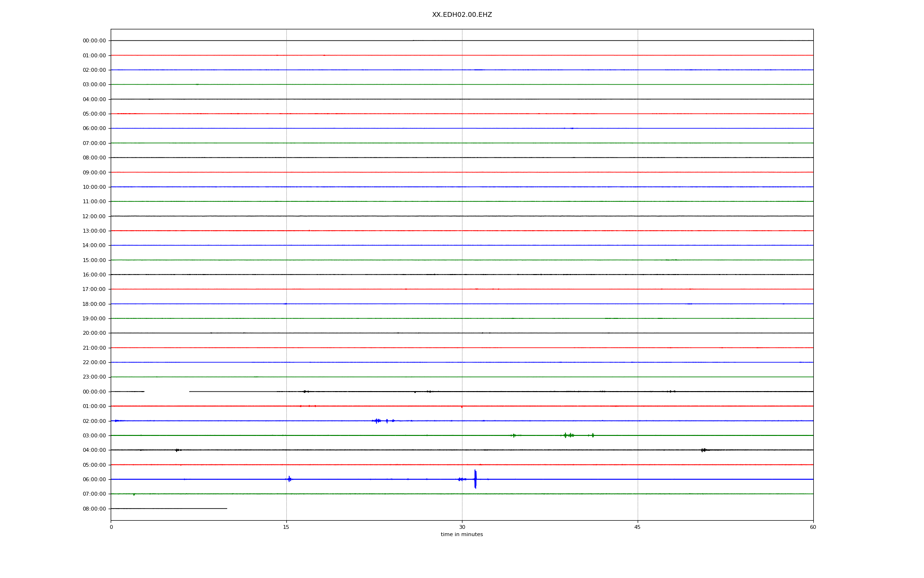
Task: Click the largest blue spike on the trace
Action: pos(475,479)
